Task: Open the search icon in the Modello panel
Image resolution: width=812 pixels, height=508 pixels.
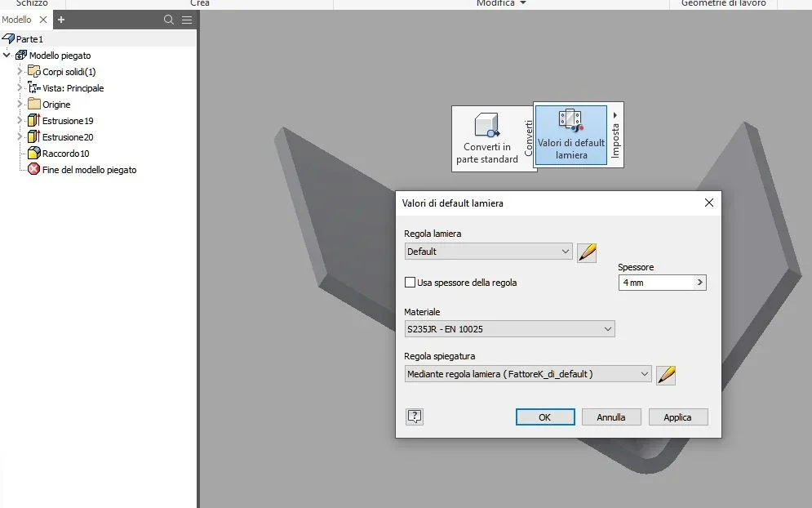Action: [x=168, y=20]
